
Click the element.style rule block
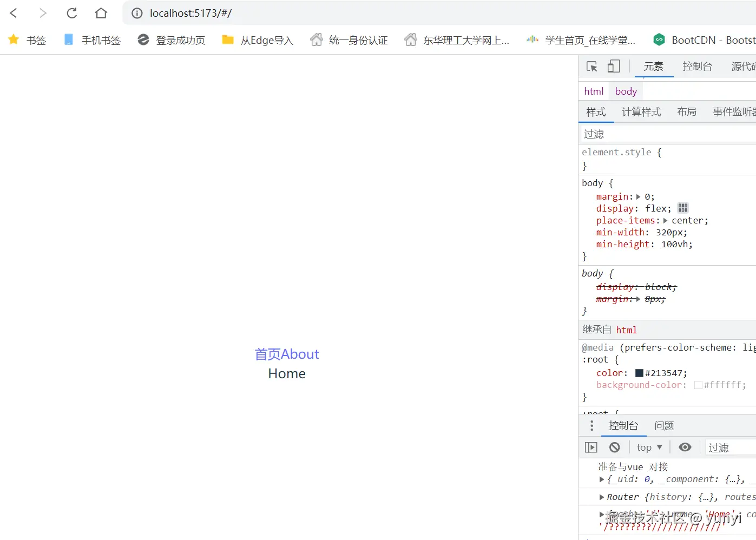click(x=667, y=159)
